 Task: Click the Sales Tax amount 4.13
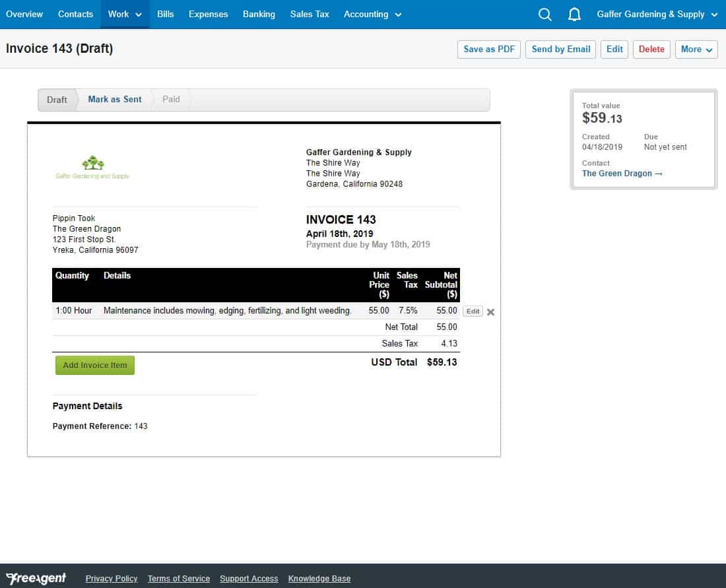pyautogui.click(x=449, y=344)
